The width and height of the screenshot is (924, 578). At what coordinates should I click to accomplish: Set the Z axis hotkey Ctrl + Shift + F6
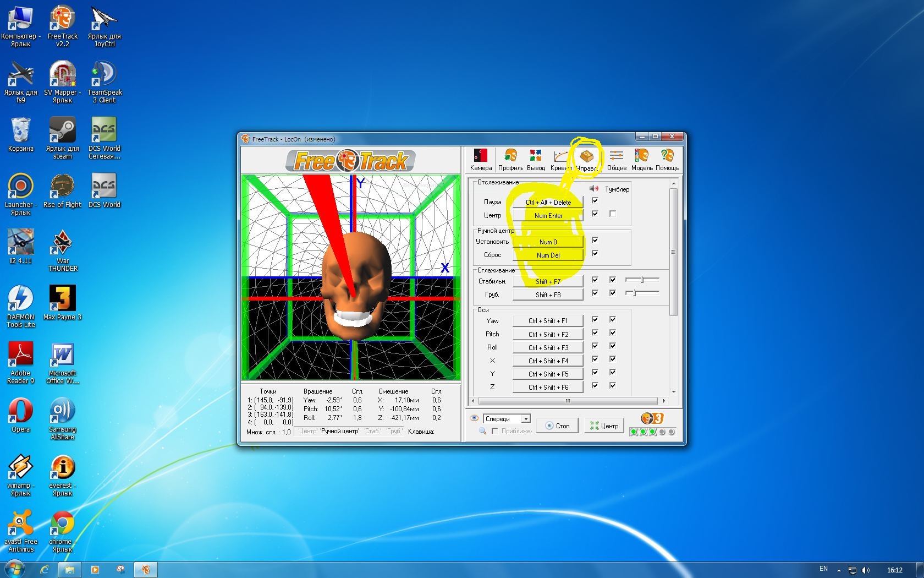548,388
